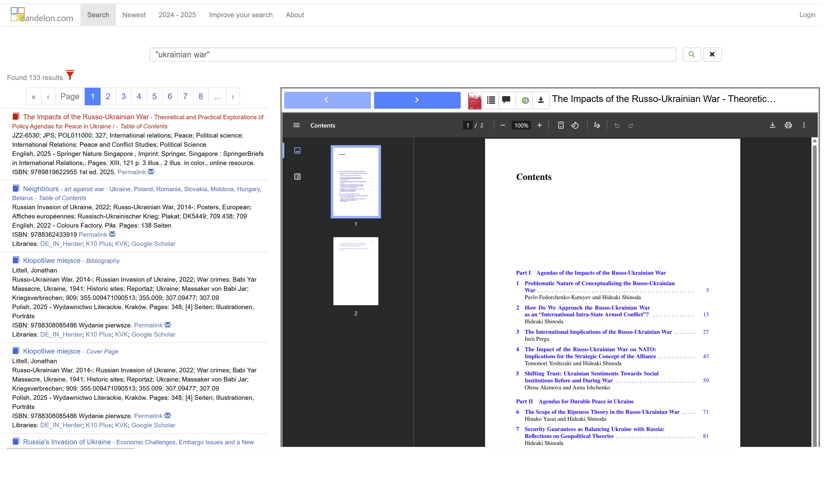This screenshot has height=504, width=837.
Task: Open the ellipsis in the results pagination
Action: 217,96
